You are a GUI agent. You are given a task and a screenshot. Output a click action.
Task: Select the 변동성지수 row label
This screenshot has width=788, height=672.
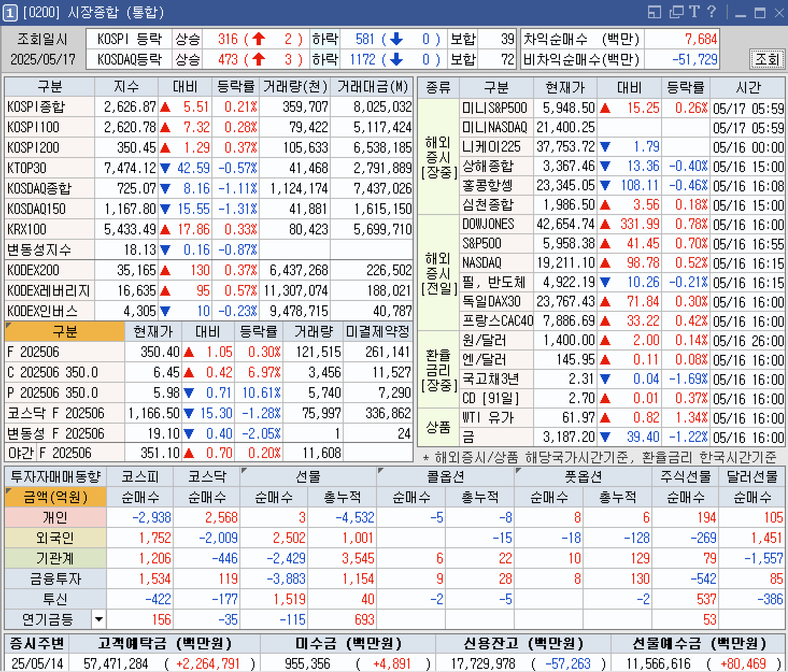[x=49, y=250]
